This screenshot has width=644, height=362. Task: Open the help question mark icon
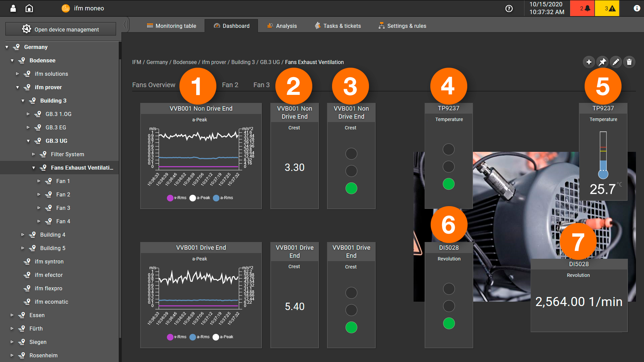coord(509,9)
